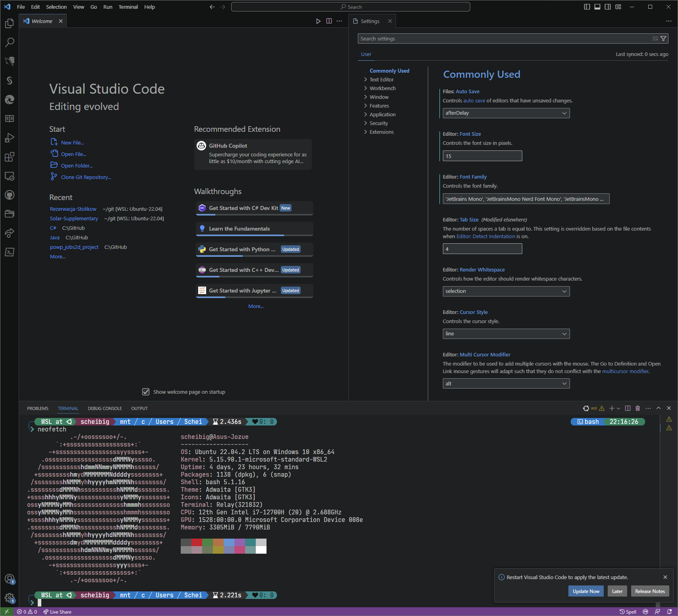Open the Search view in activity bar

[x=10, y=42]
